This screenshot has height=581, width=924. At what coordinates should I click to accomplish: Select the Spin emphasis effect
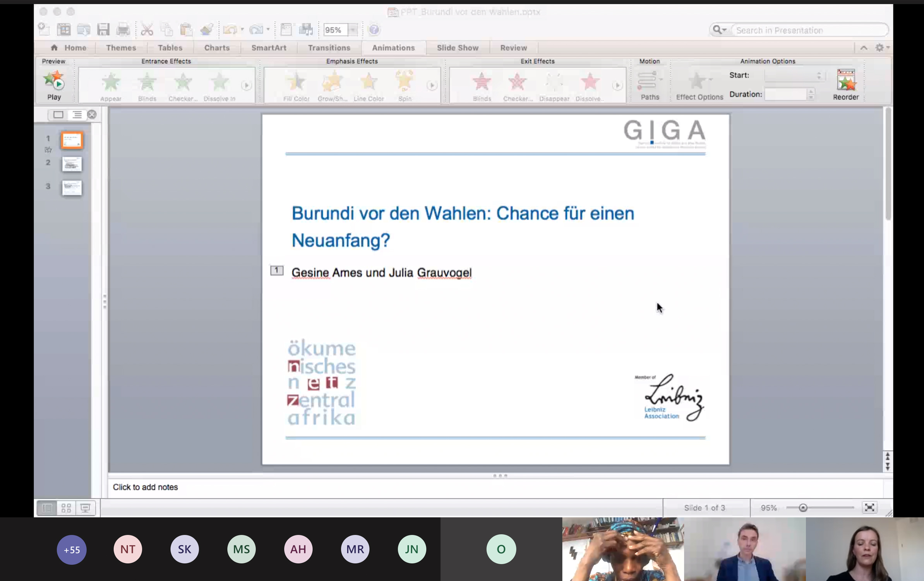click(404, 83)
